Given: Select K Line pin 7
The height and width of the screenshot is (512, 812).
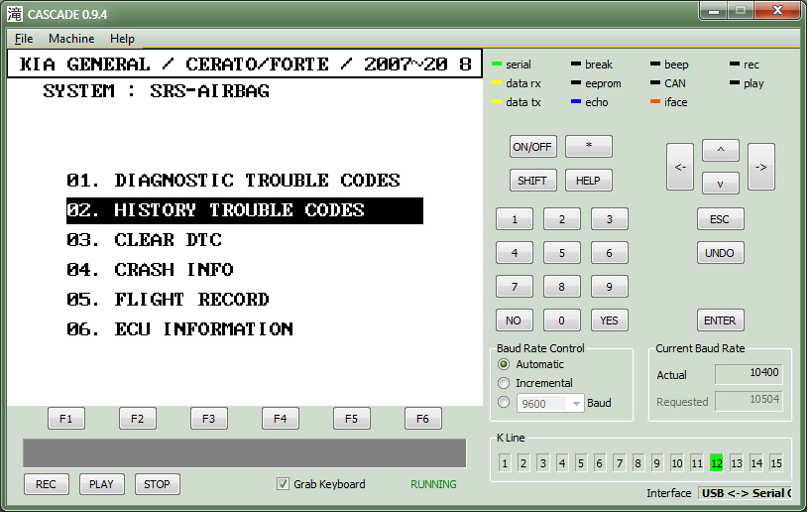Looking at the screenshot, I should (619, 462).
